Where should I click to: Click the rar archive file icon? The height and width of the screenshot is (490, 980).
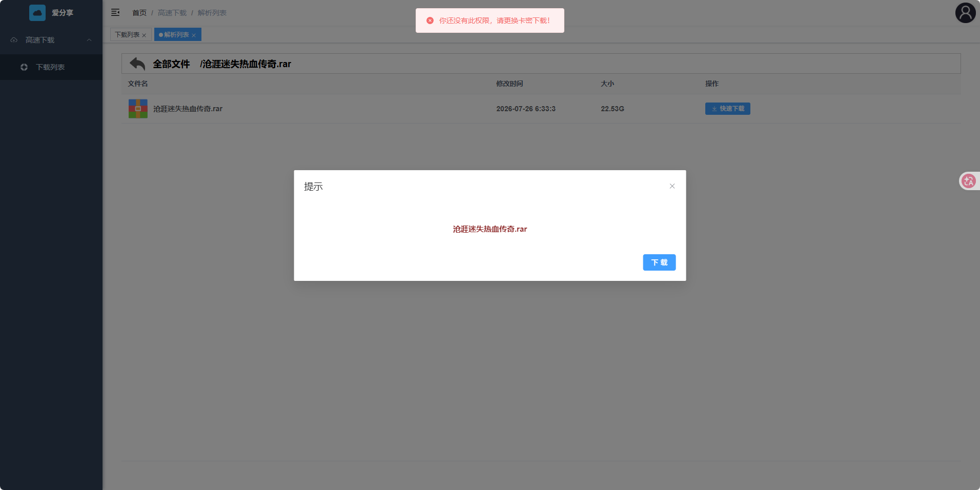click(x=138, y=109)
